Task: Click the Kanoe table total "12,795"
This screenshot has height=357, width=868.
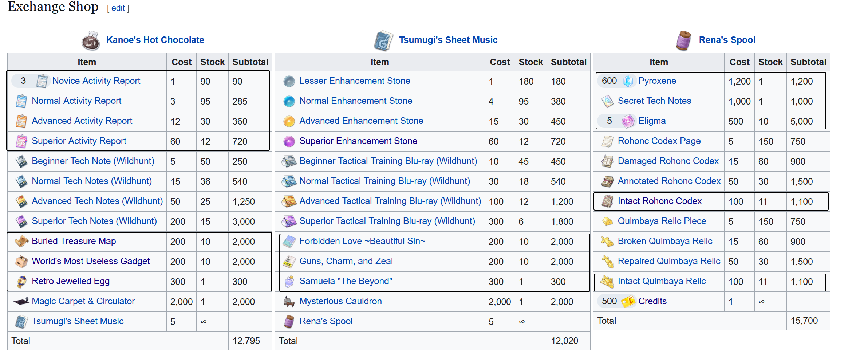Action: click(246, 341)
